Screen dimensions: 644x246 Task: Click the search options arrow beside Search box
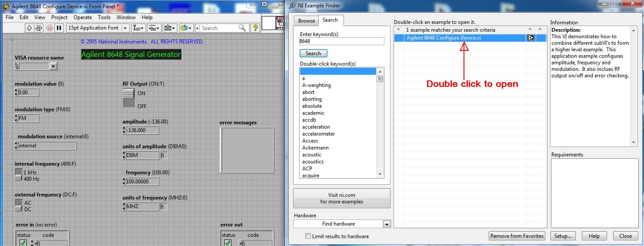[x=198, y=28]
